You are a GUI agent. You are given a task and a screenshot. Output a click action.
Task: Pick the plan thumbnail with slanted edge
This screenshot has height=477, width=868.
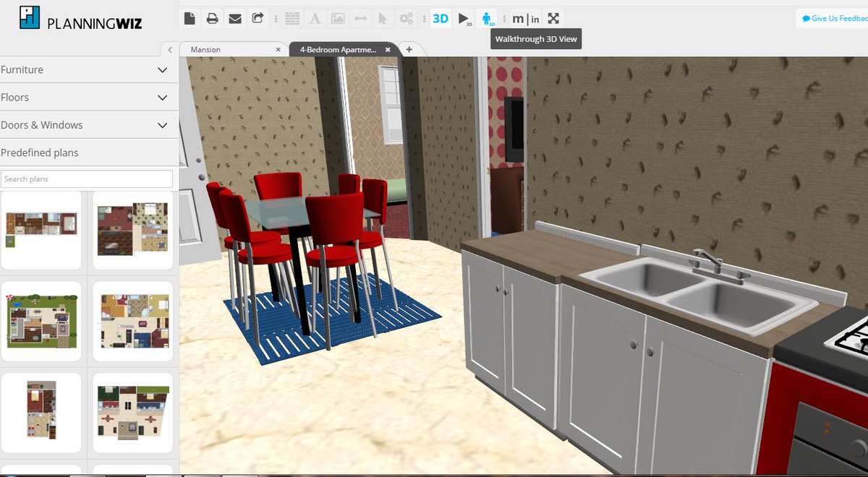click(x=133, y=413)
